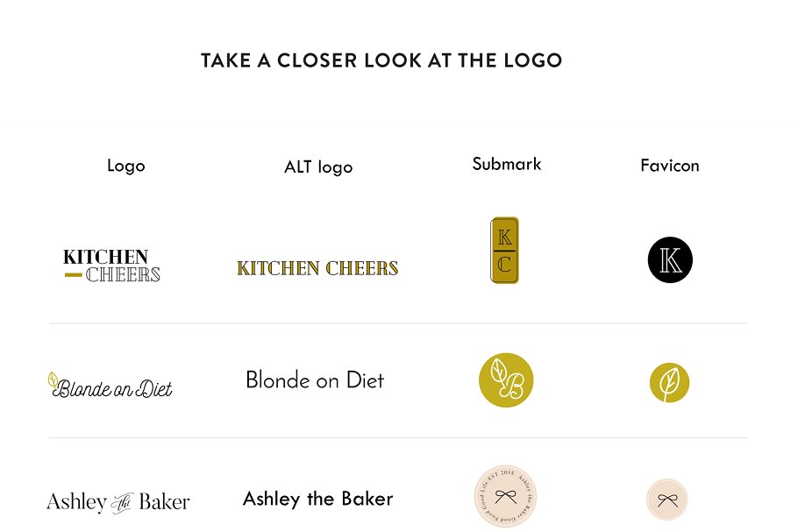Click the ALT logo column heading

[x=318, y=167]
